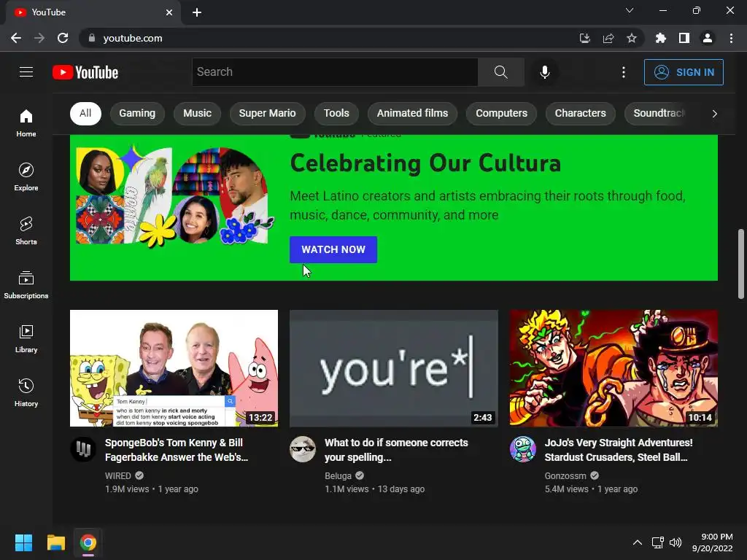
Task: Select the Gaming chip
Action: click(x=137, y=113)
